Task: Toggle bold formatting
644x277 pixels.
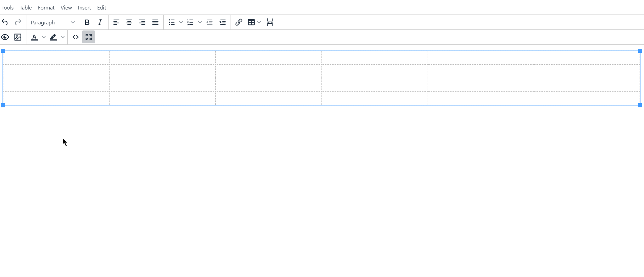Action: click(87, 22)
